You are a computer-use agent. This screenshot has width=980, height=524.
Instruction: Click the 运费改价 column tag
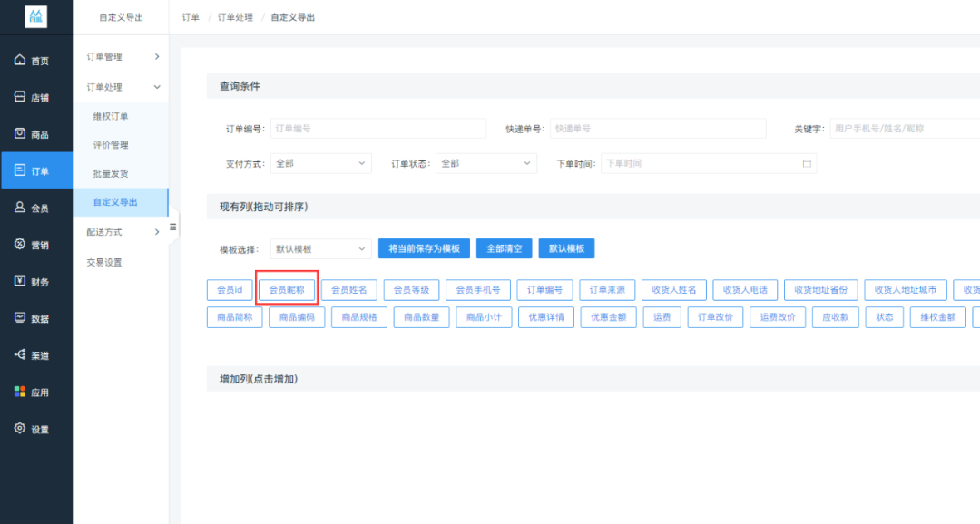[x=778, y=317]
